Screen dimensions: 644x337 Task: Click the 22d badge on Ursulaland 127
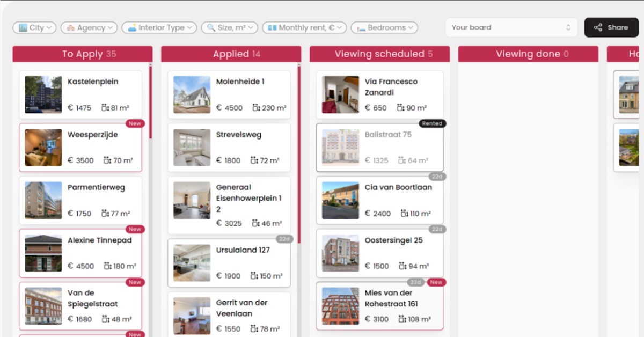(x=284, y=239)
